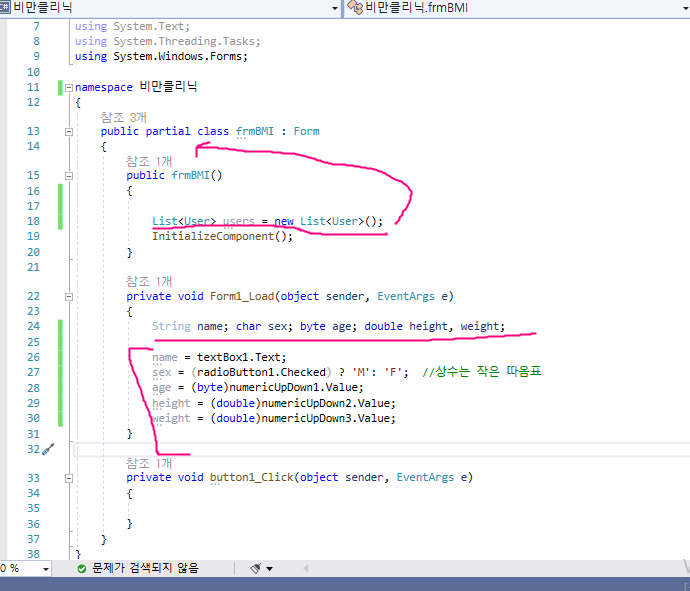Screen dimensions: 690x591
Task: Open 참조 1개 link above button1_Click
Action: [x=149, y=463]
